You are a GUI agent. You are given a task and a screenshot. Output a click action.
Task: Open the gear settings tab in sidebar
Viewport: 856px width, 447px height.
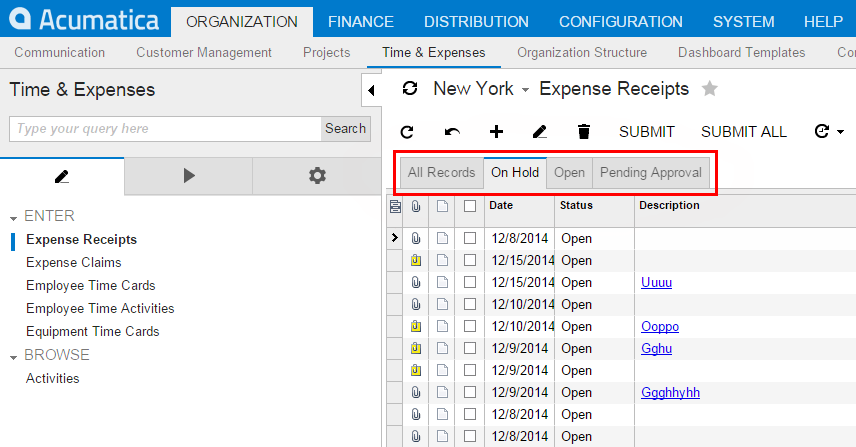tap(317, 176)
